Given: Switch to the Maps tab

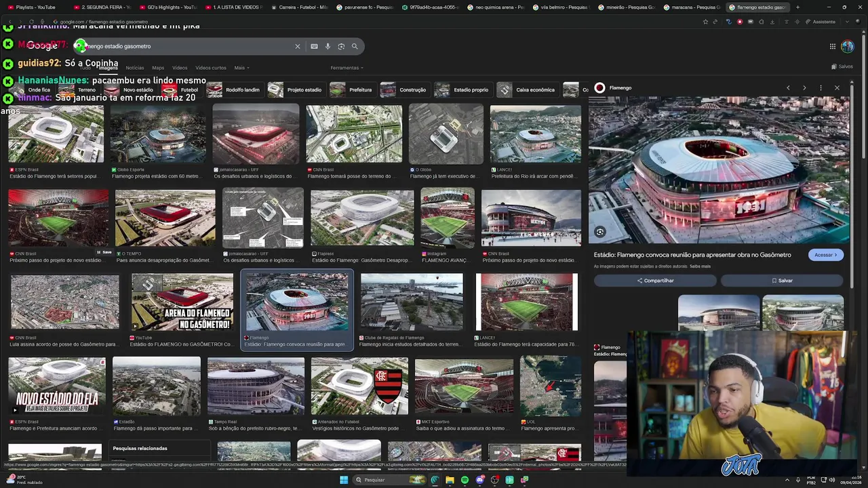Looking at the screenshot, I should point(158,68).
